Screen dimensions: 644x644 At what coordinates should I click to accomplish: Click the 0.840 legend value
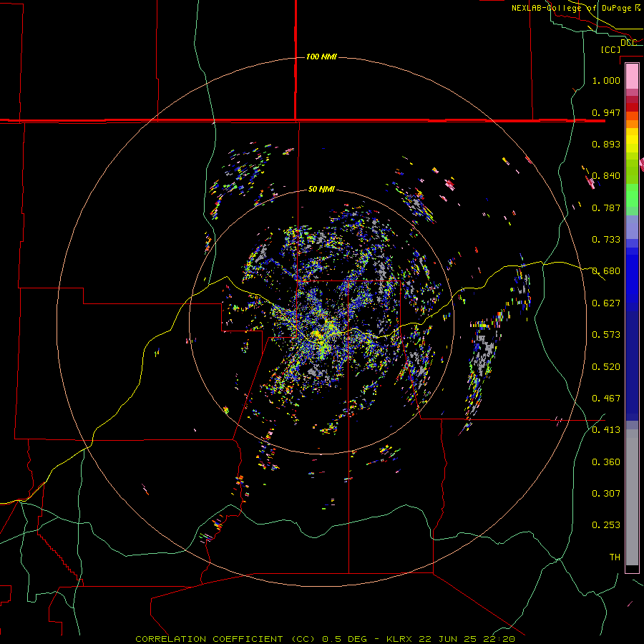[606, 176]
